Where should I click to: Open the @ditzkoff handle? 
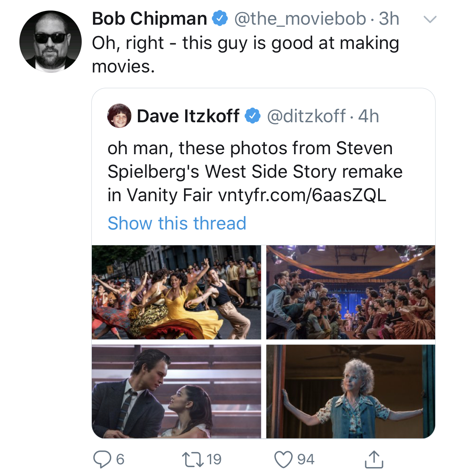click(306, 116)
